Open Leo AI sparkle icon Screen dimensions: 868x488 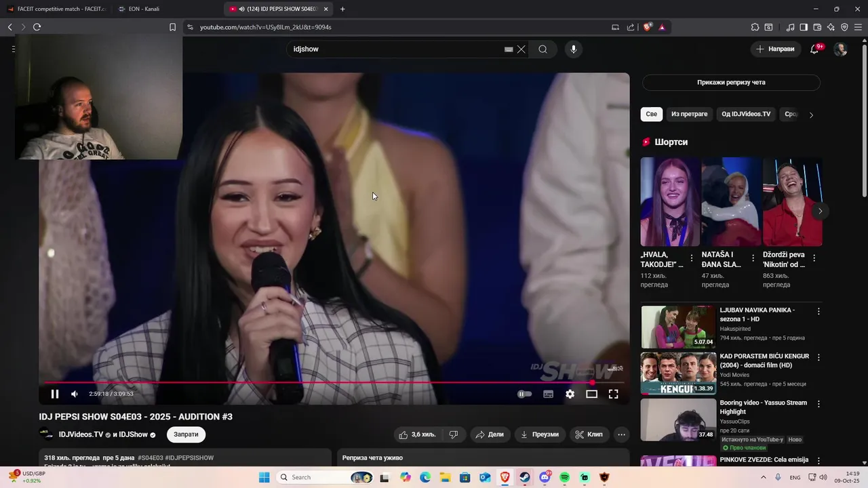[x=831, y=27]
